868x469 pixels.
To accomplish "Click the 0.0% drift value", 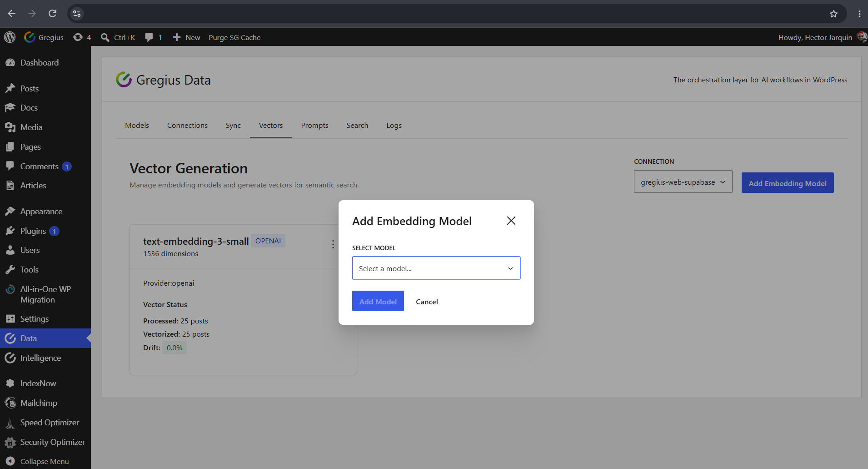I will tap(175, 348).
